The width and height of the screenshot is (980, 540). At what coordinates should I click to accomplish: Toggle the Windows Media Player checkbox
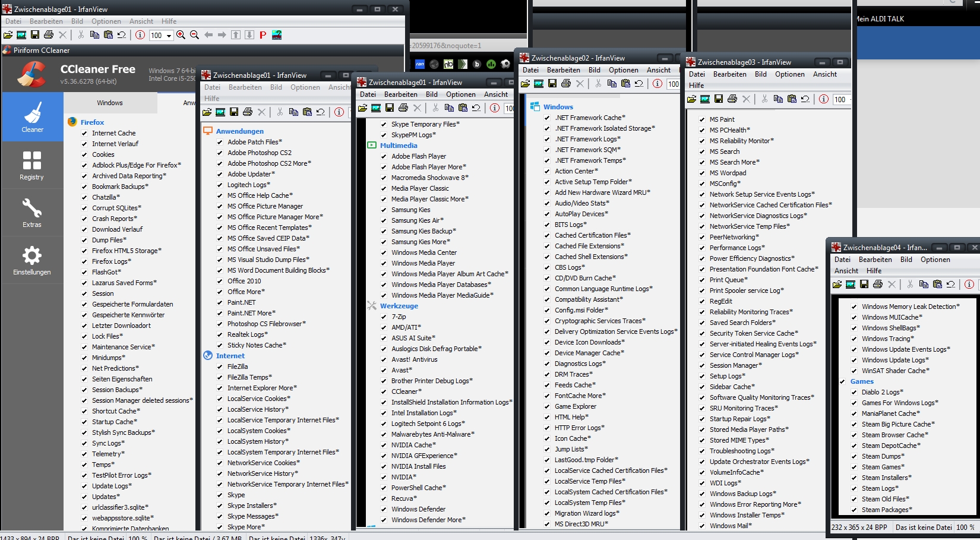click(384, 263)
